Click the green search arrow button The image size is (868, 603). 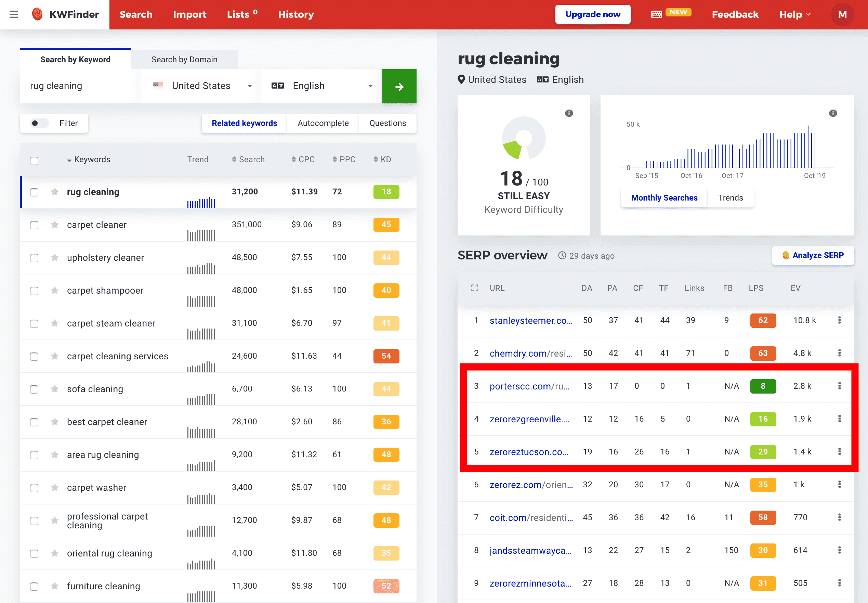click(399, 86)
